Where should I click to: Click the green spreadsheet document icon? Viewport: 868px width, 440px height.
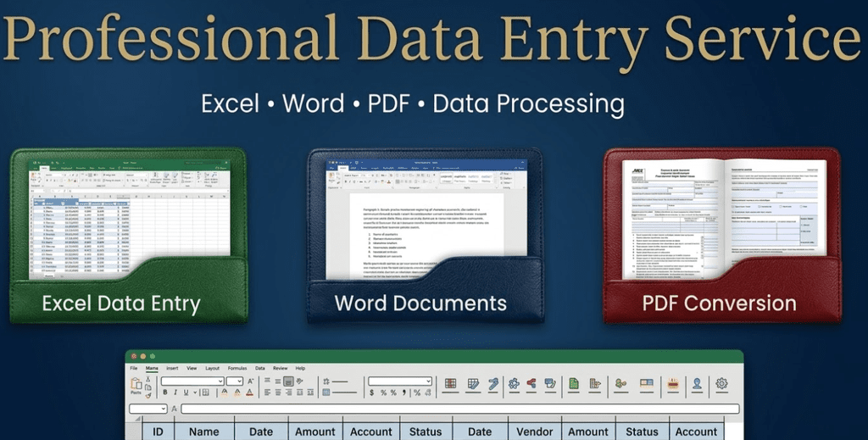[x=574, y=384]
